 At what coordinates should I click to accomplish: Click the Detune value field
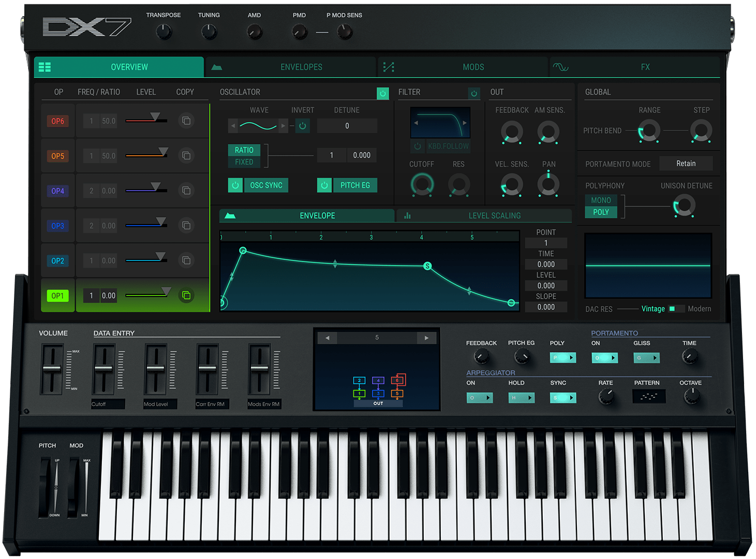point(347,126)
